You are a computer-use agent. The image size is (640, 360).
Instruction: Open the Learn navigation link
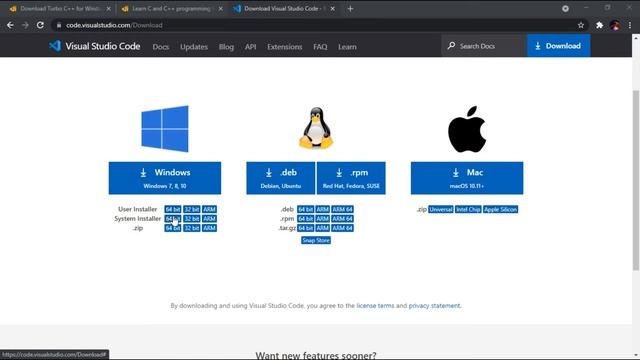347,47
